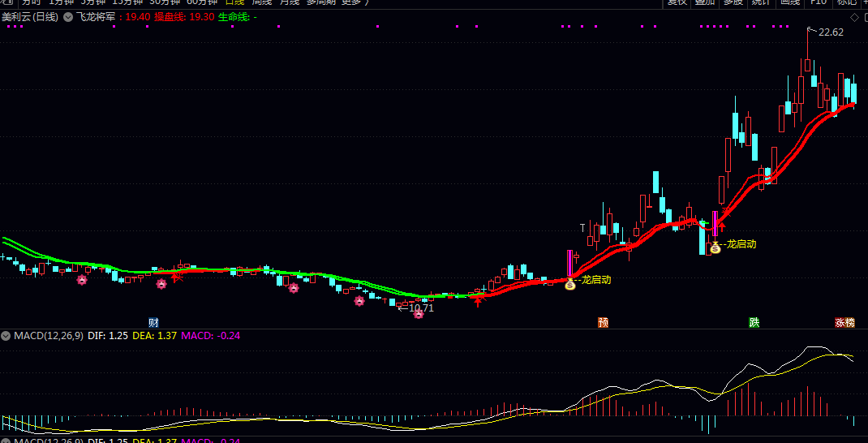The image size is (868, 443).
Task: Open the 涨榜 marker on the timeline
Action: pos(844,322)
